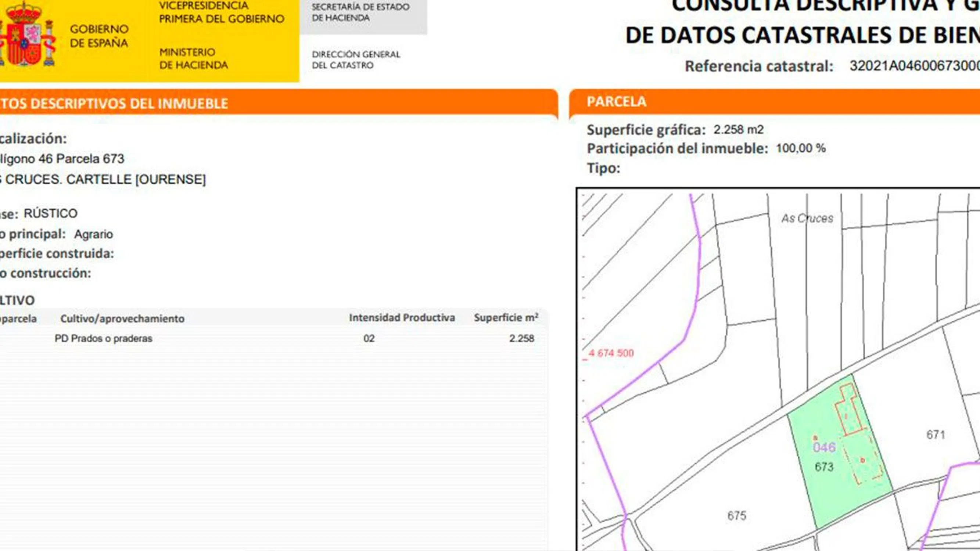
Task: Click the Superficie gráfica 2.258 m2 value
Action: pyautogui.click(x=738, y=130)
